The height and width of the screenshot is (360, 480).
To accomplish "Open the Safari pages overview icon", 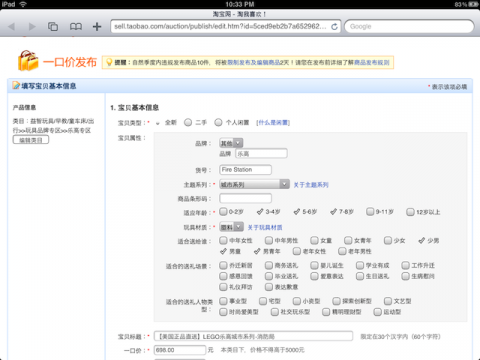I will (x=53, y=26).
